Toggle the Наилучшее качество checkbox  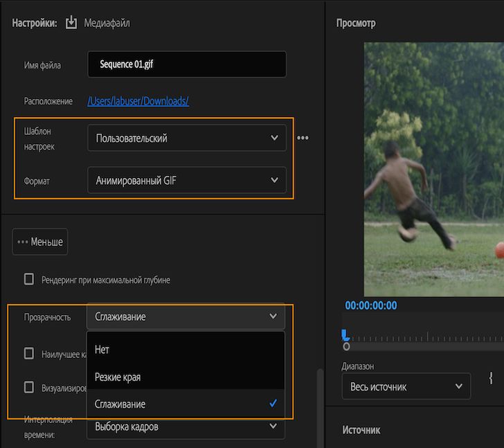click(x=29, y=353)
